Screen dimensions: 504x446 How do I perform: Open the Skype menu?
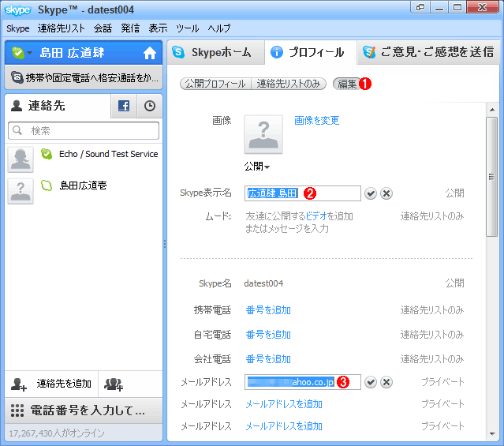point(18,28)
